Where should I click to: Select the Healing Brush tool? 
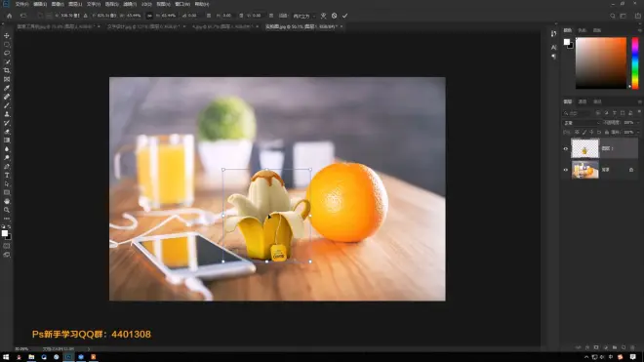(7, 97)
